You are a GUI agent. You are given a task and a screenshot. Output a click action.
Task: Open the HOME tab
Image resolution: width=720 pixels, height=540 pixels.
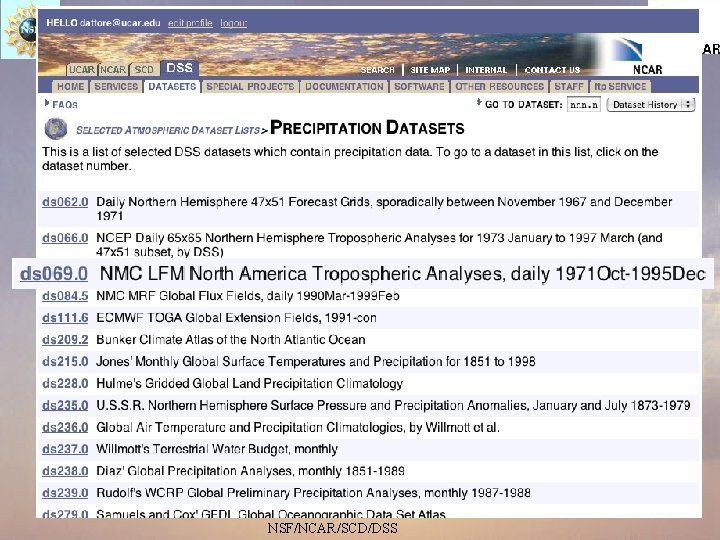point(70,87)
